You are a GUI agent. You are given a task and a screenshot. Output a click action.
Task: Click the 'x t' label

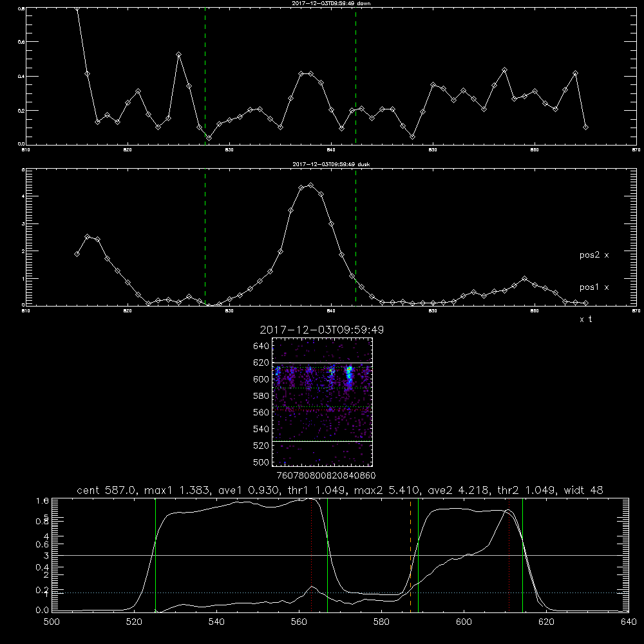tap(585, 319)
